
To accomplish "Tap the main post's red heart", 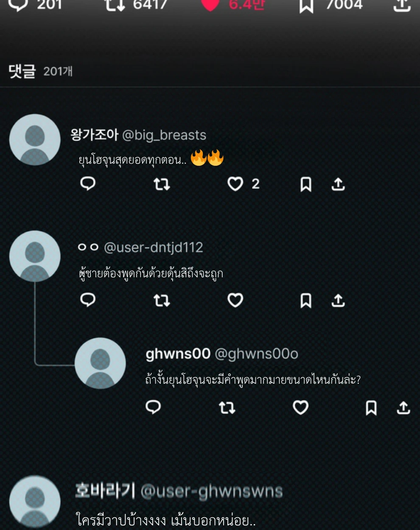I will [210, 4].
